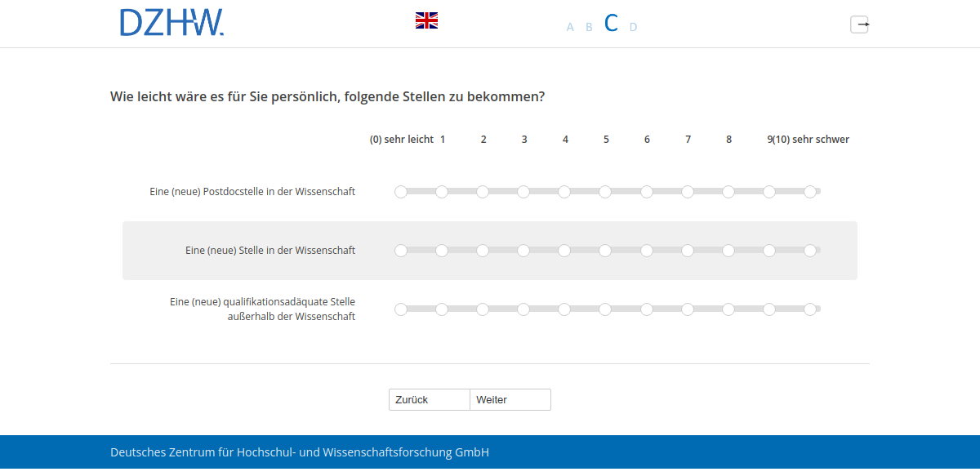Log out via the exit arrow icon
Image resolution: width=980 pixels, height=476 pixels.
tap(860, 24)
